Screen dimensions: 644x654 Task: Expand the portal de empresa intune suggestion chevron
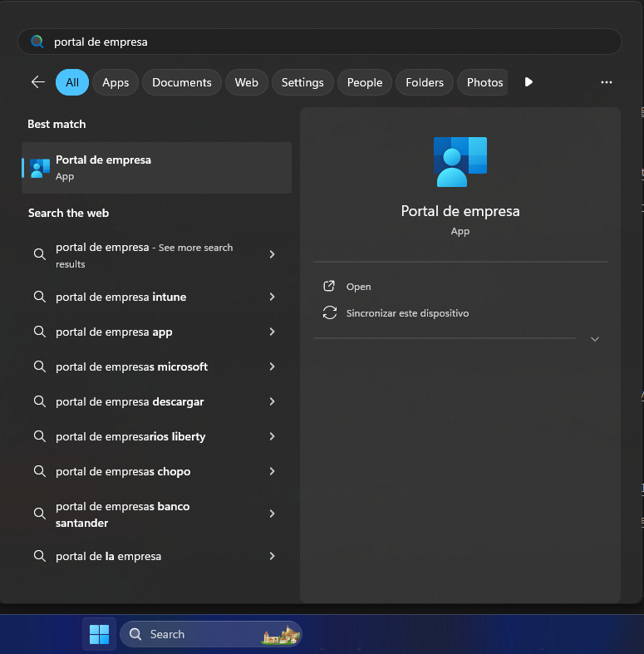coord(272,297)
